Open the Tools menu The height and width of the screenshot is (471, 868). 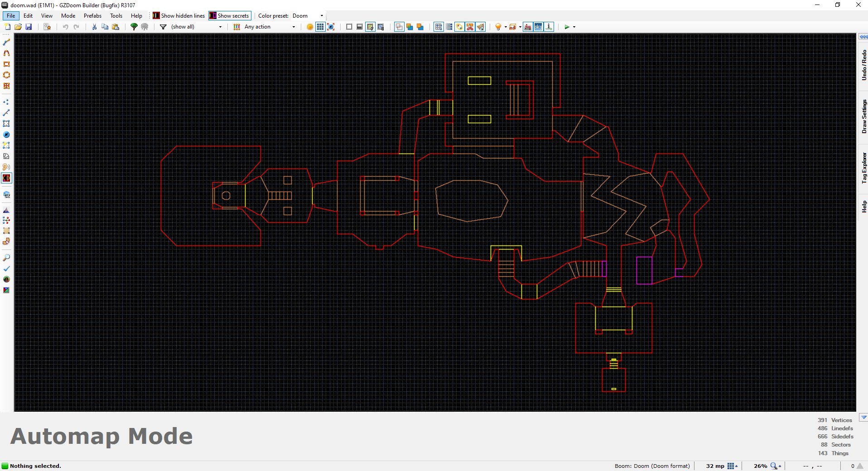point(116,15)
